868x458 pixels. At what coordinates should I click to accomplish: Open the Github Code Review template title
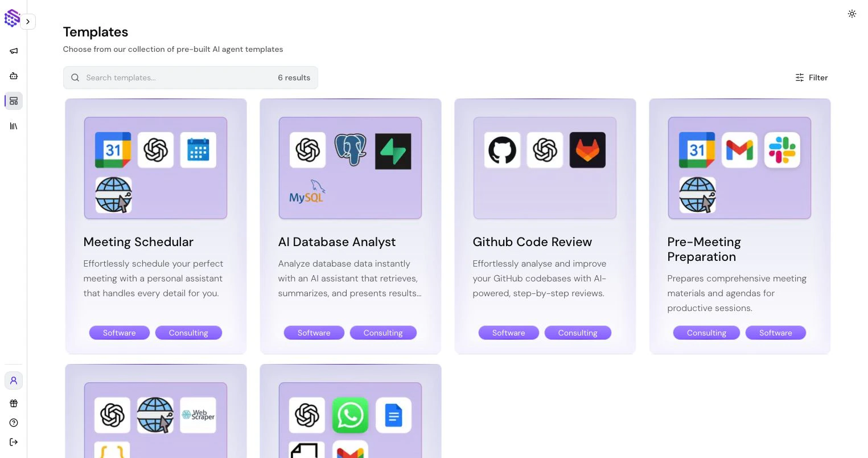[x=532, y=242]
